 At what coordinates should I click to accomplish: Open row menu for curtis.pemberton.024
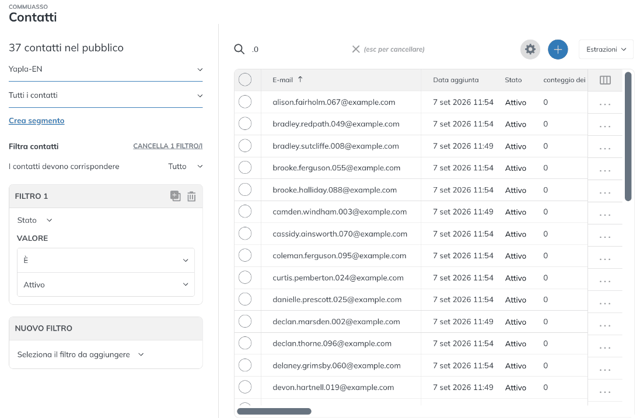tap(605, 280)
